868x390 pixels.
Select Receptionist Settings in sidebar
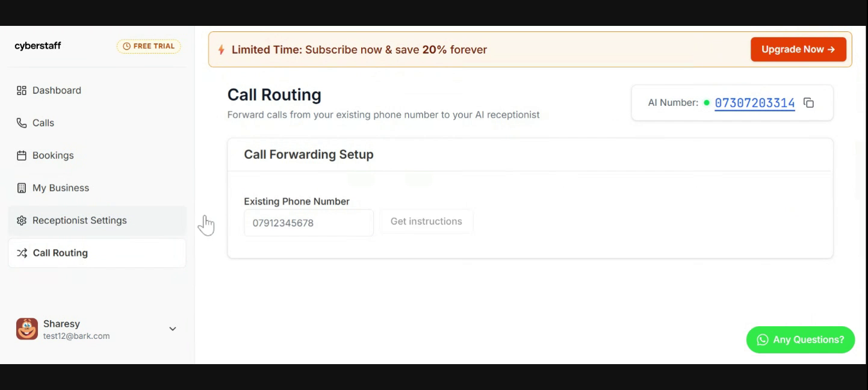click(79, 220)
